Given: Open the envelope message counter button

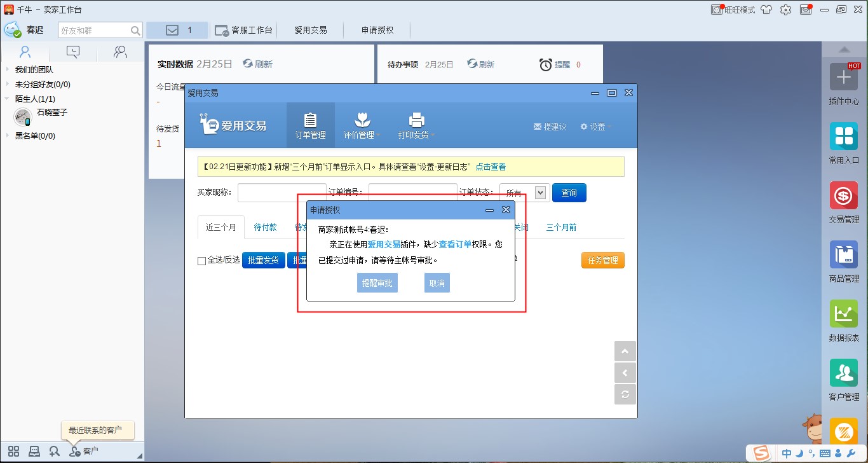Looking at the screenshot, I should coord(177,30).
